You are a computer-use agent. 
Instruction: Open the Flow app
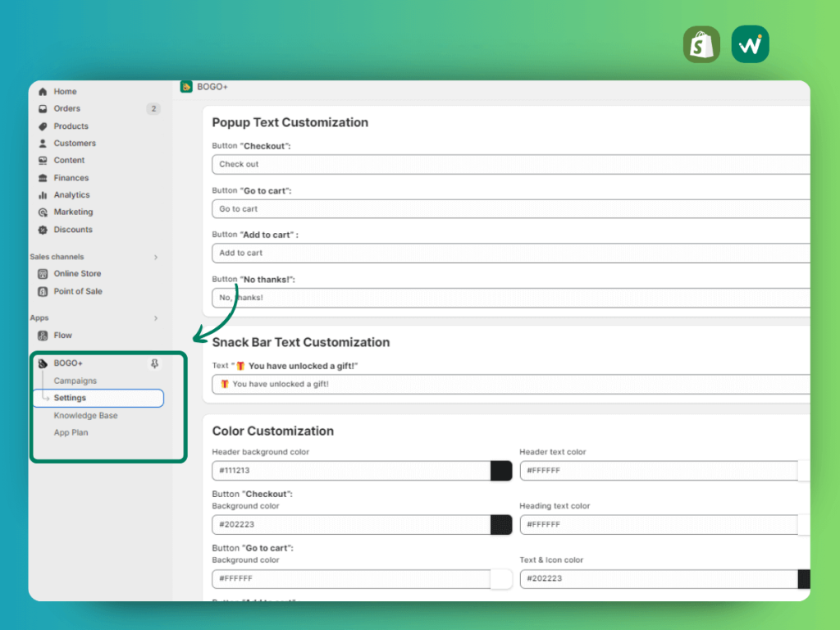click(x=62, y=336)
